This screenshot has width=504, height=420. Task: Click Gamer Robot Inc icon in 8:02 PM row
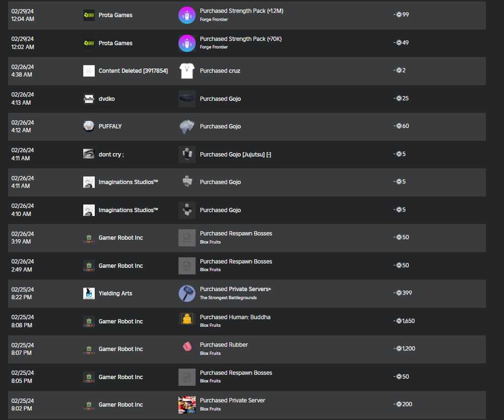pyautogui.click(x=89, y=404)
